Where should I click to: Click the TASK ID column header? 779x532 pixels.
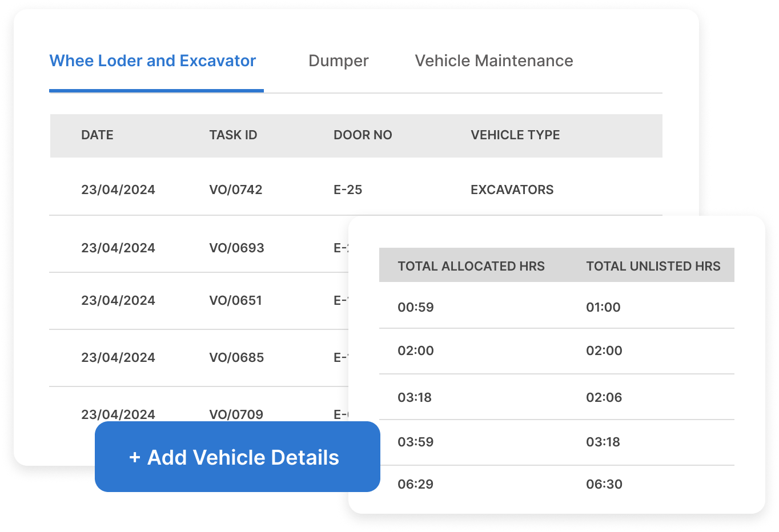(233, 135)
